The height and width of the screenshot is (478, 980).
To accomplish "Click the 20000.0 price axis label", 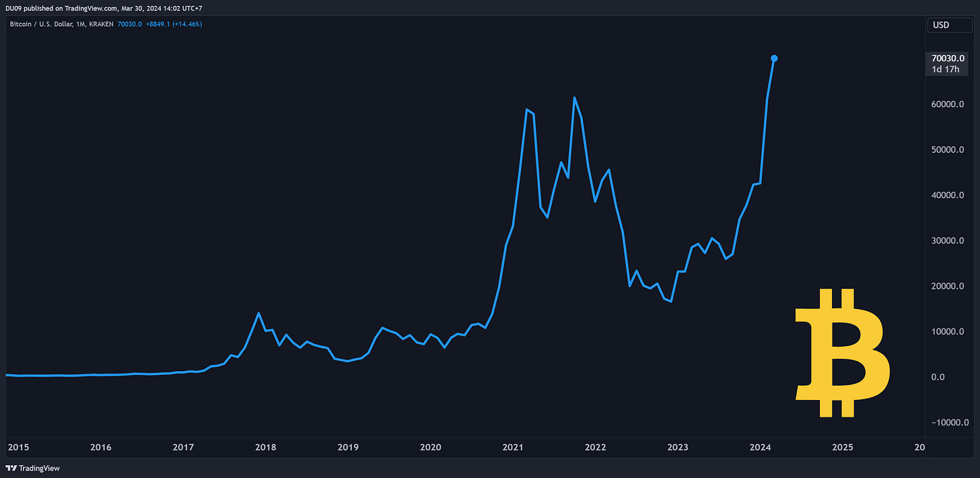I will point(949,286).
